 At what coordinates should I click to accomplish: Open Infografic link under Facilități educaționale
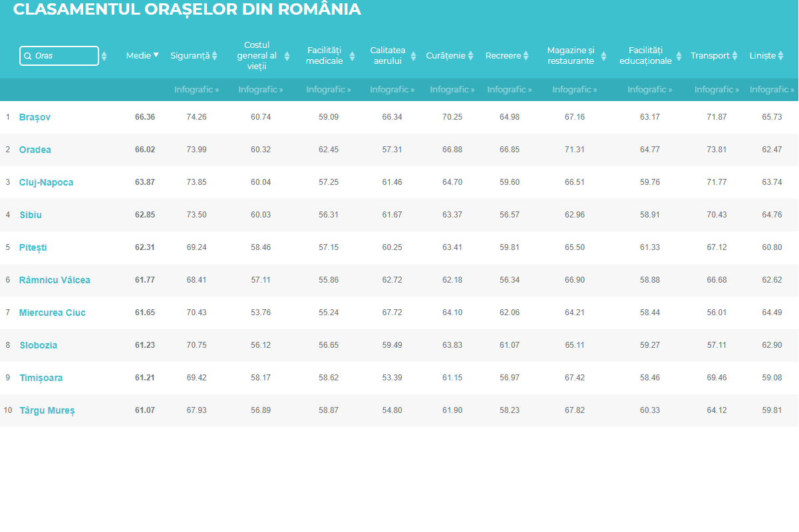[x=650, y=90]
